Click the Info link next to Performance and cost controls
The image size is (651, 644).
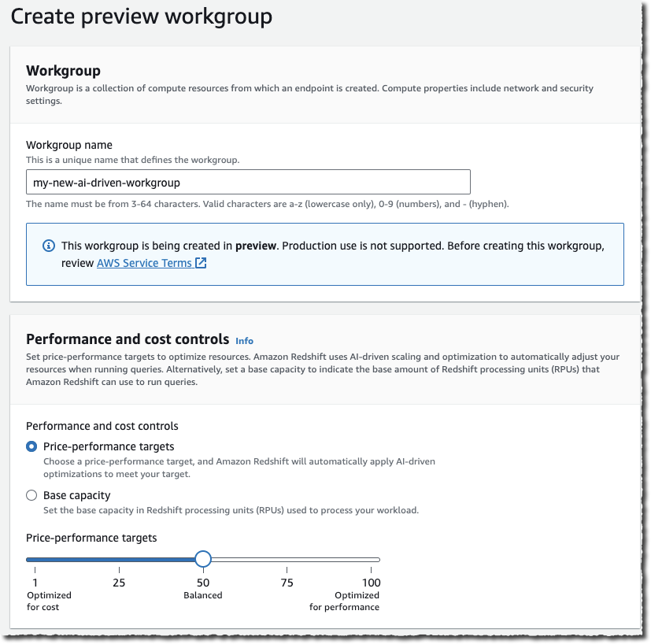[x=244, y=341]
